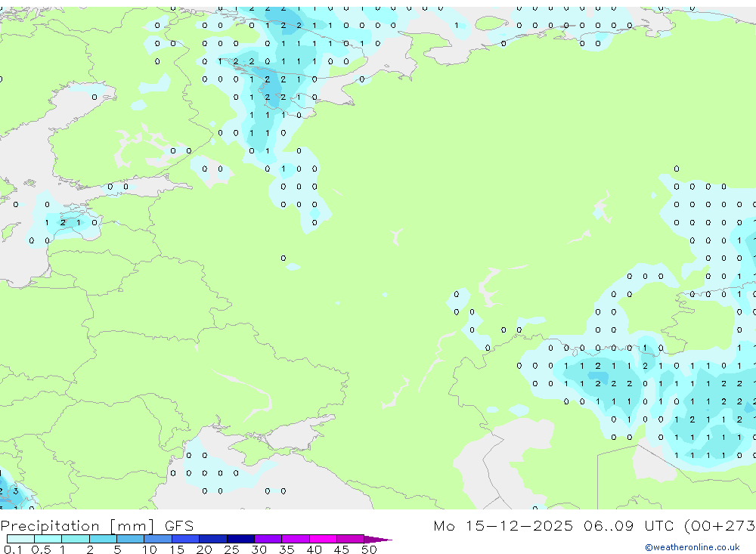The image size is (756, 554).
Task: Select the legend swatch between 30 and 35
Action: tap(268, 539)
